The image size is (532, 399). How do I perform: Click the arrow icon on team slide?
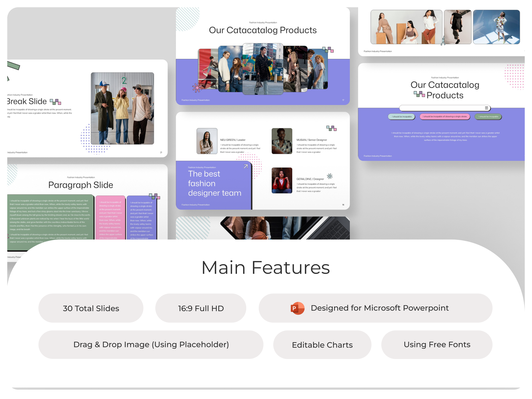click(x=246, y=166)
